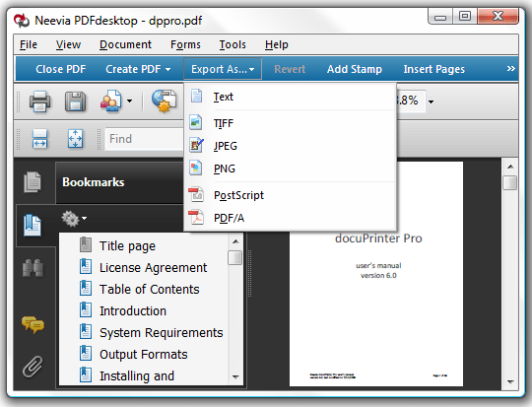Select the Bookmarks sidebar icon
The height and width of the screenshot is (407, 532).
pos(33,225)
